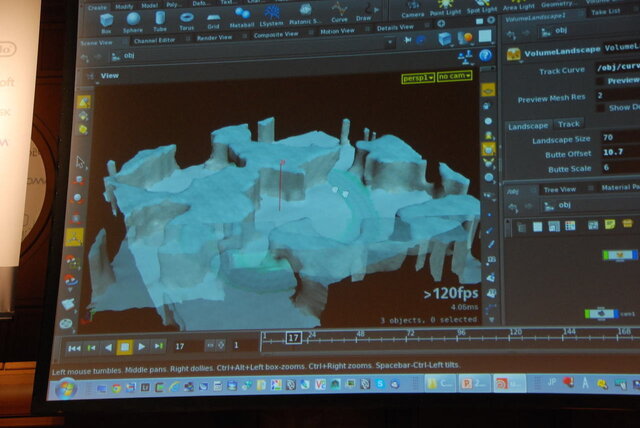Select the Platonic Solids shelf tool

[x=304, y=15]
